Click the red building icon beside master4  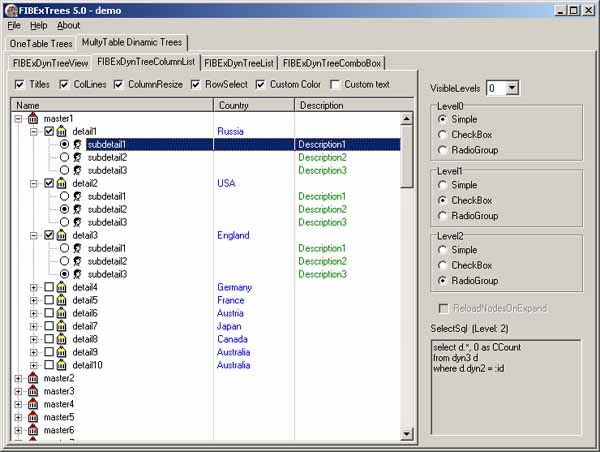33,405
